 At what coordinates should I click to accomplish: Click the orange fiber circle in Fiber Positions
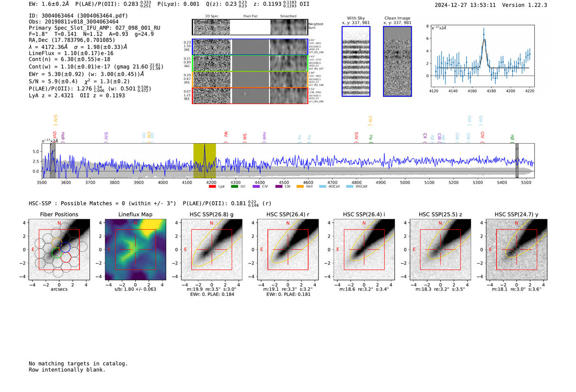[57, 242]
